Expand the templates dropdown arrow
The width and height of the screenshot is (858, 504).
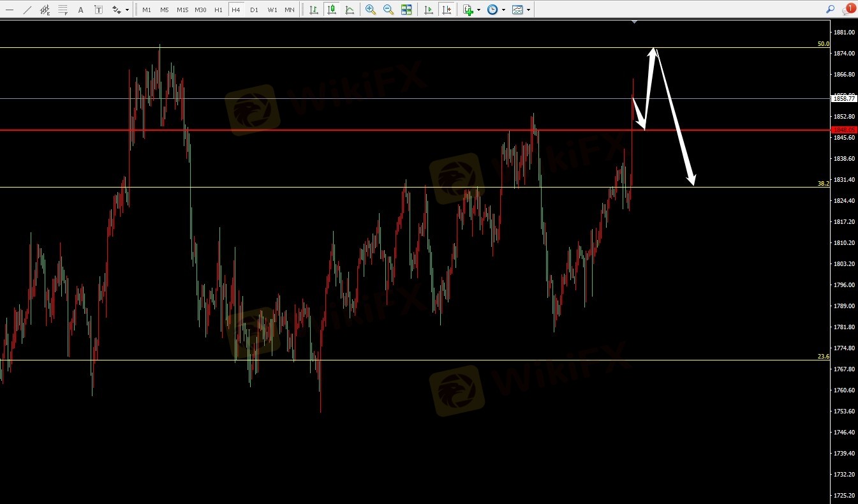(x=528, y=10)
